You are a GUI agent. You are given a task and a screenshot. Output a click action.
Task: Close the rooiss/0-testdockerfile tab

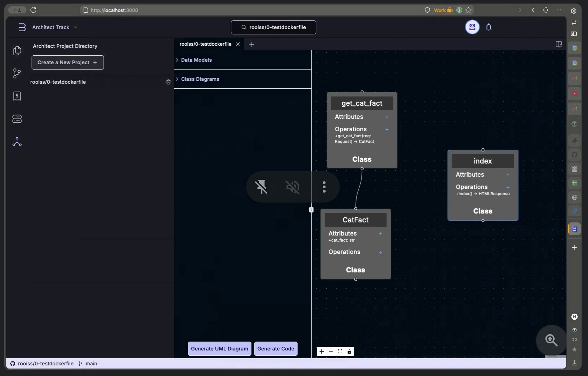click(238, 44)
